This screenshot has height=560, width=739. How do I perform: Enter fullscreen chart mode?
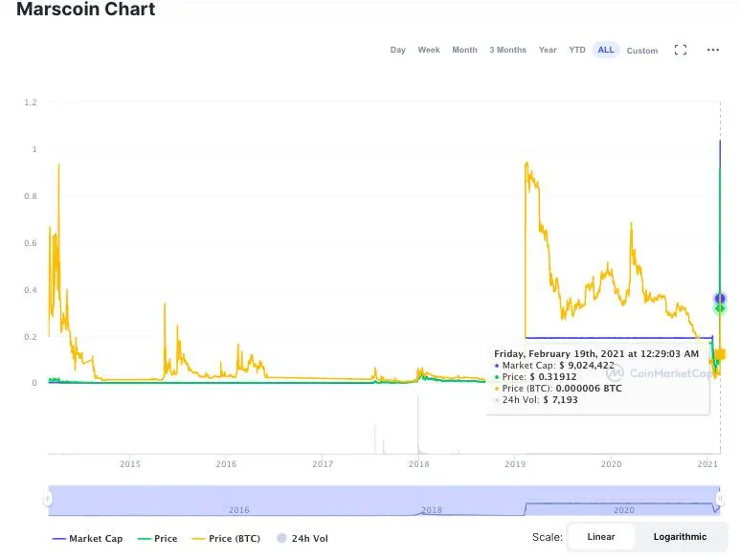click(681, 50)
